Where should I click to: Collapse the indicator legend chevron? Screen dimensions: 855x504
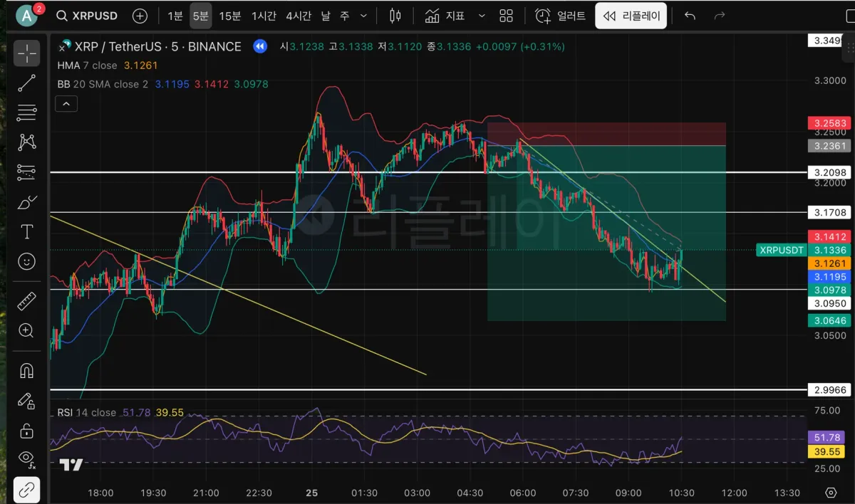pyautogui.click(x=66, y=104)
